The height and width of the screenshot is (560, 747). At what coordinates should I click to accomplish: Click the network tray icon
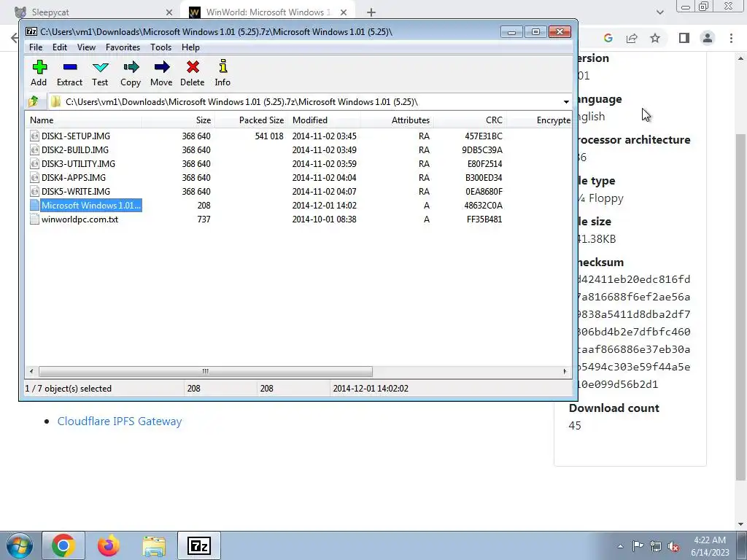[656, 547]
